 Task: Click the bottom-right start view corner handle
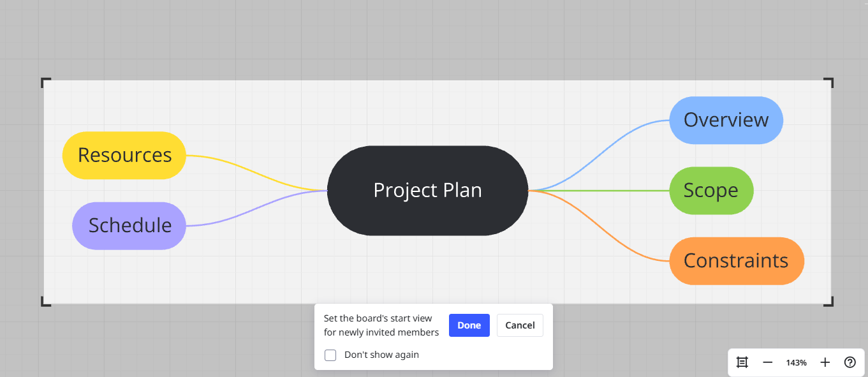(828, 302)
